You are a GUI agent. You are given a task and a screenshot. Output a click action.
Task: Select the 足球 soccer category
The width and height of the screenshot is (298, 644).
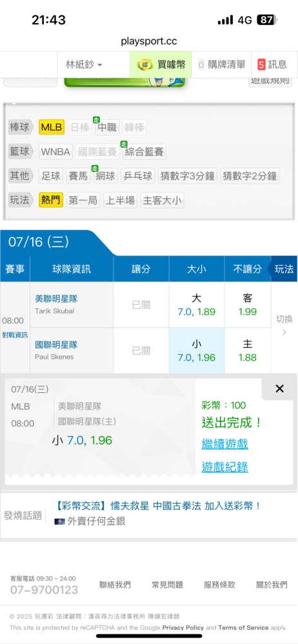(x=51, y=176)
